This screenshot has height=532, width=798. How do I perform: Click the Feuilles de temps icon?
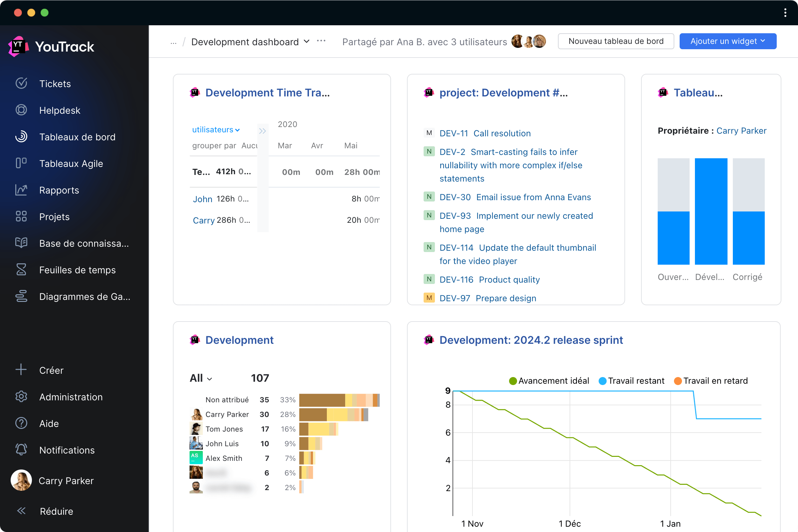coord(21,270)
